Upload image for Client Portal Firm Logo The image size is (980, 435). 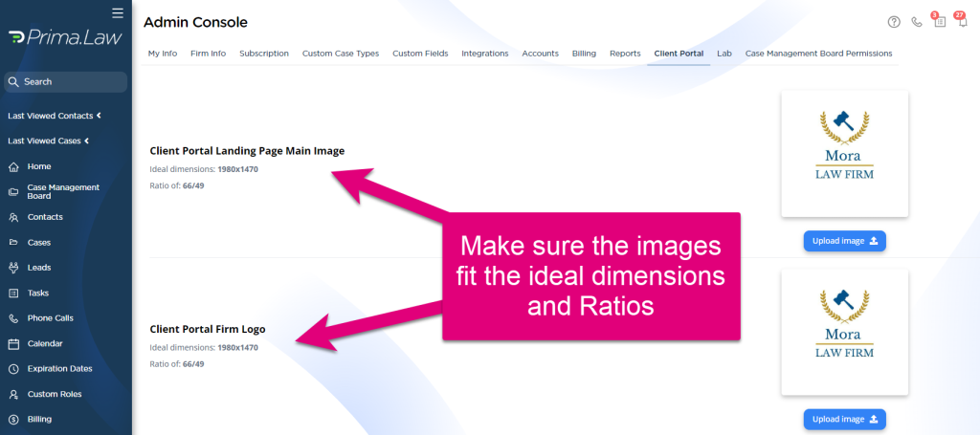pos(844,420)
